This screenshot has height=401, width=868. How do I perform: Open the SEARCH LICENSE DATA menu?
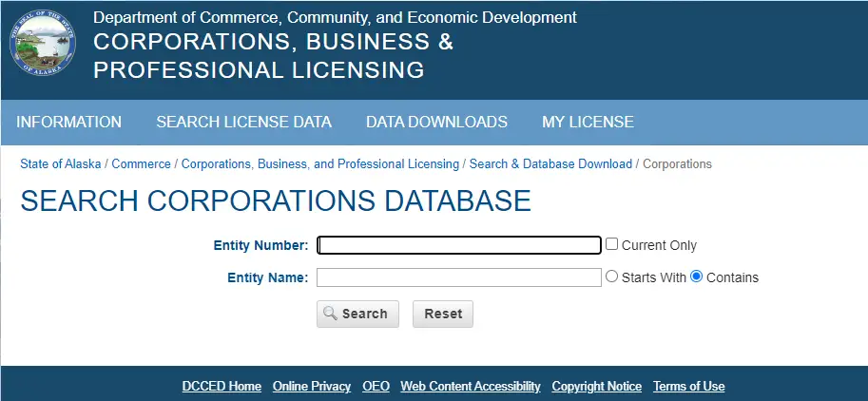coord(243,123)
